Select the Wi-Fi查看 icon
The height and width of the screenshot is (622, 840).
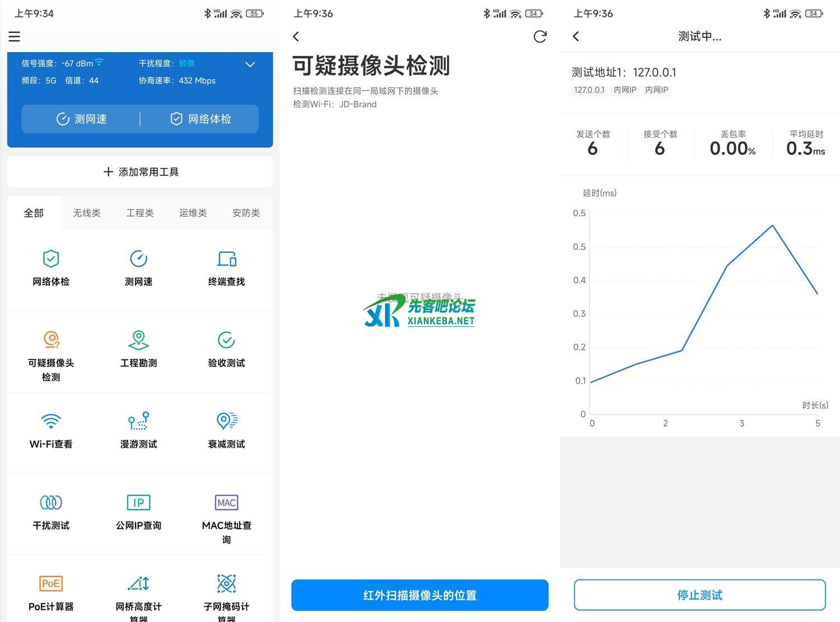click(x=51, y=422)
